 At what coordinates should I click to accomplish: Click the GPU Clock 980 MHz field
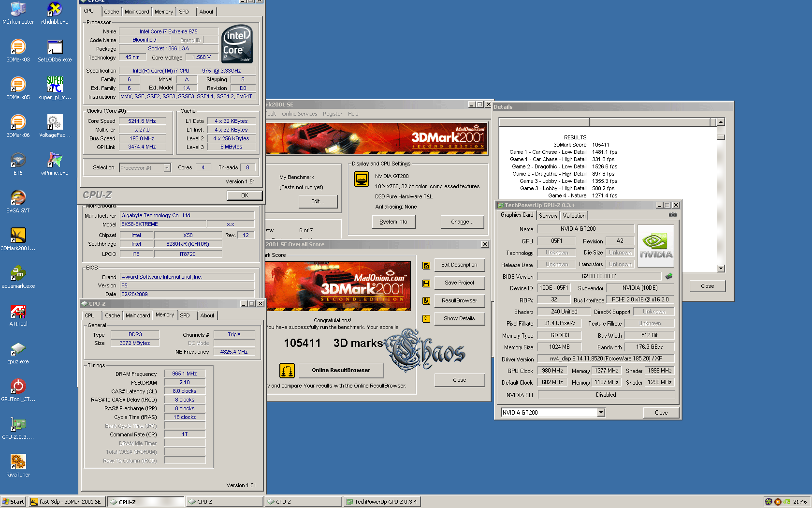click(552, 371)
